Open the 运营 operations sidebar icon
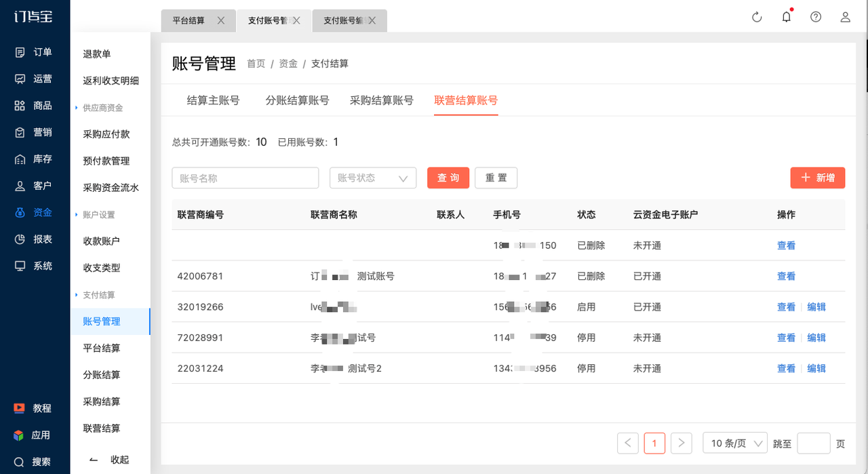This screenshot has height=474, width=868. click(x=20, y=79)
